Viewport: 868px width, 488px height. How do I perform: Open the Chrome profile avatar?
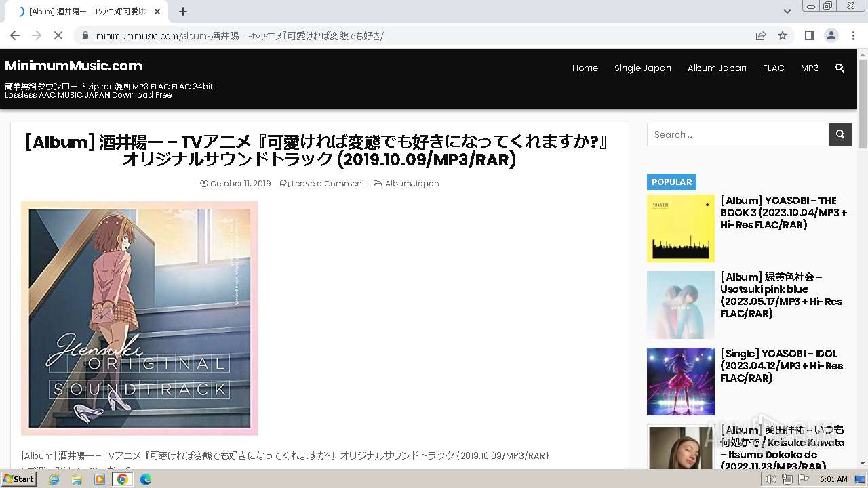click(x=831, y=35)
